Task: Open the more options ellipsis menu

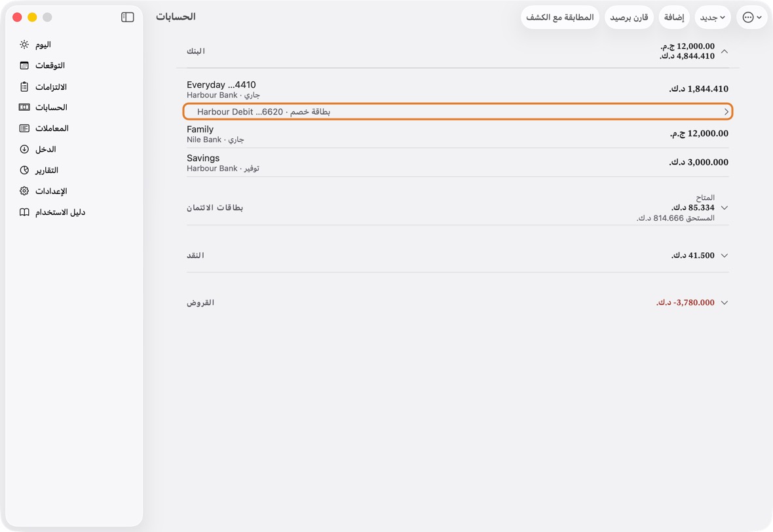Action: (752, 17)
